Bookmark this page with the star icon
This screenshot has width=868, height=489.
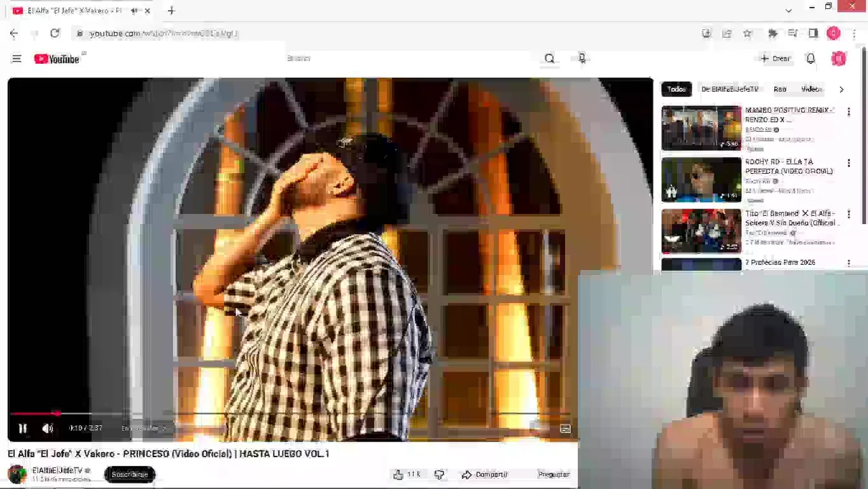click(748, 33)
